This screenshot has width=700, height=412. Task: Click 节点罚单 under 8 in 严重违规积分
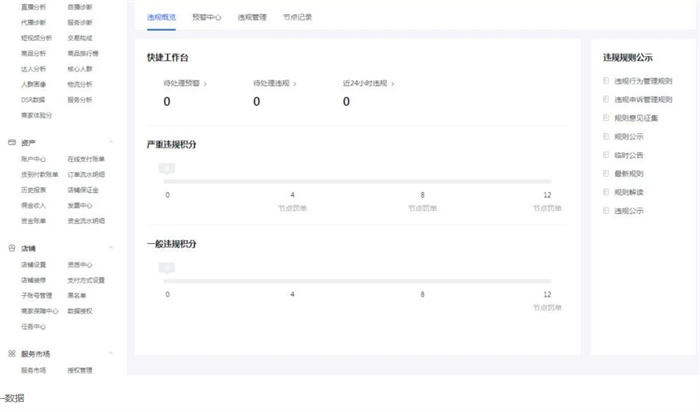pos(422,208)
